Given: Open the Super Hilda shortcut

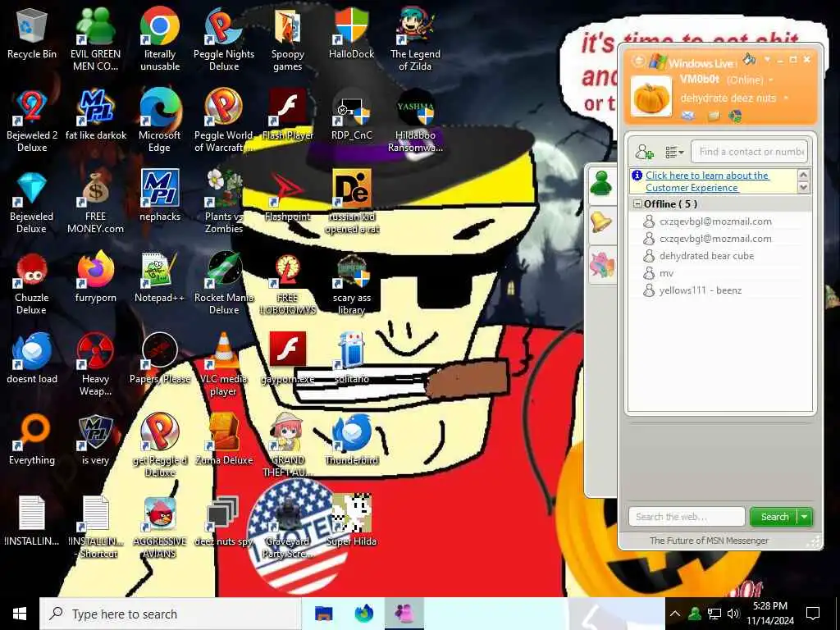Looking at the screenshot, I should point(351,521).
